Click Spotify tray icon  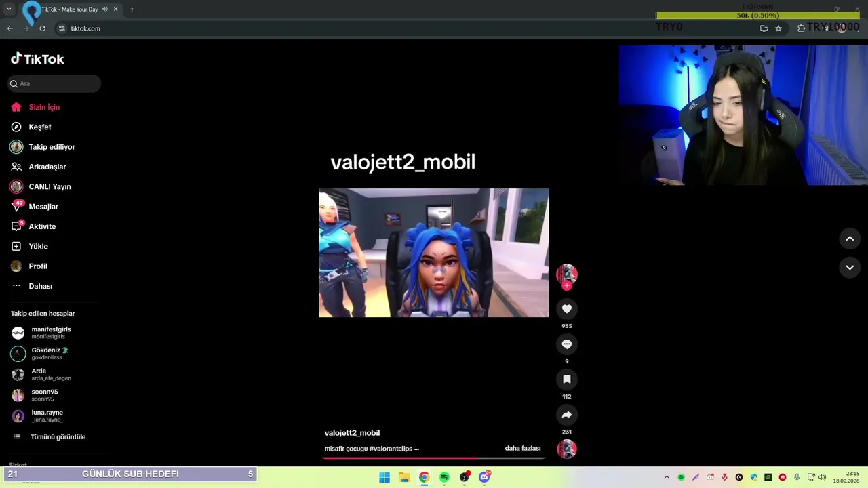point(682,477)
